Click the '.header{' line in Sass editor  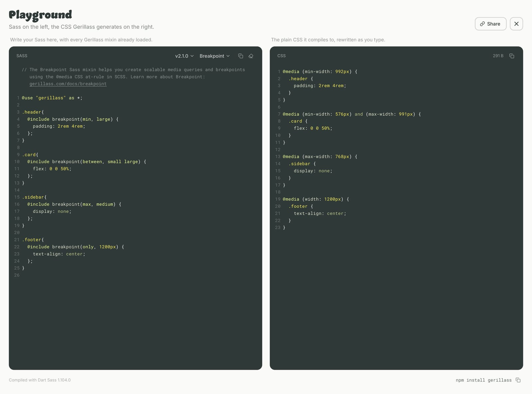click(33, 112)
